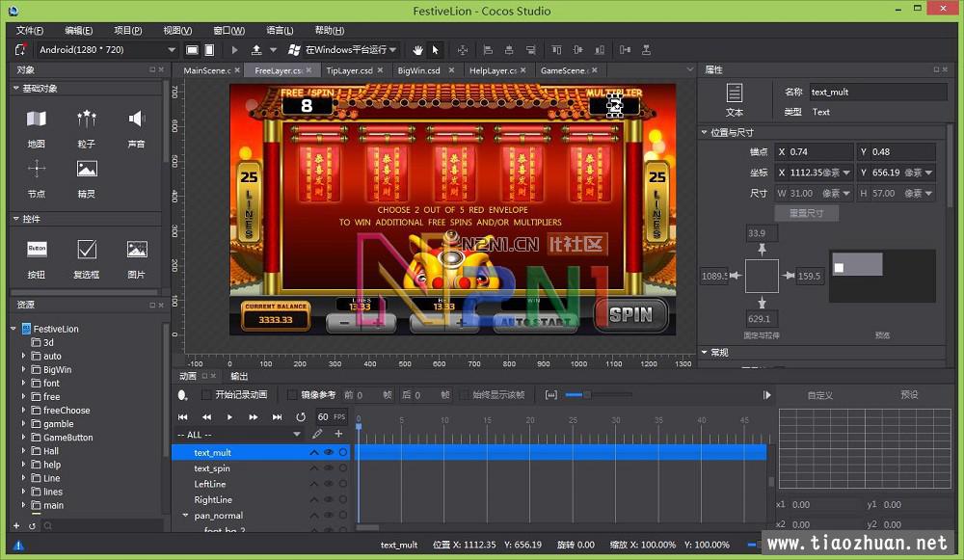Image resolution: width=964 pixels, height=560 pixels.
Task: Add the Map (地图) object
Action: coord(37,128)
